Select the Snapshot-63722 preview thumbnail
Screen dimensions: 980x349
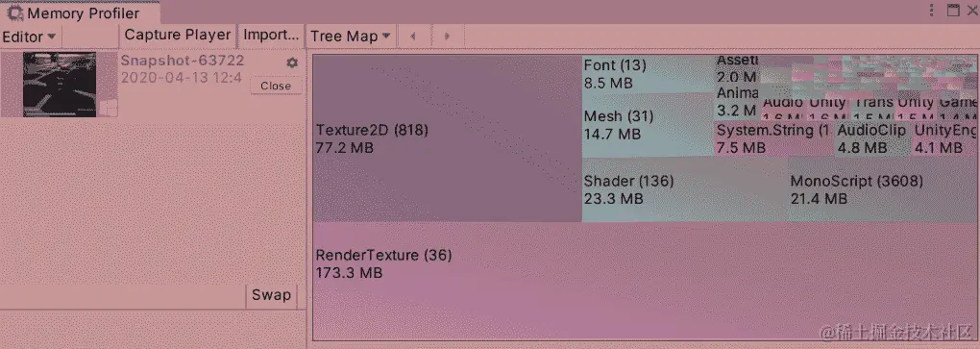60,85
